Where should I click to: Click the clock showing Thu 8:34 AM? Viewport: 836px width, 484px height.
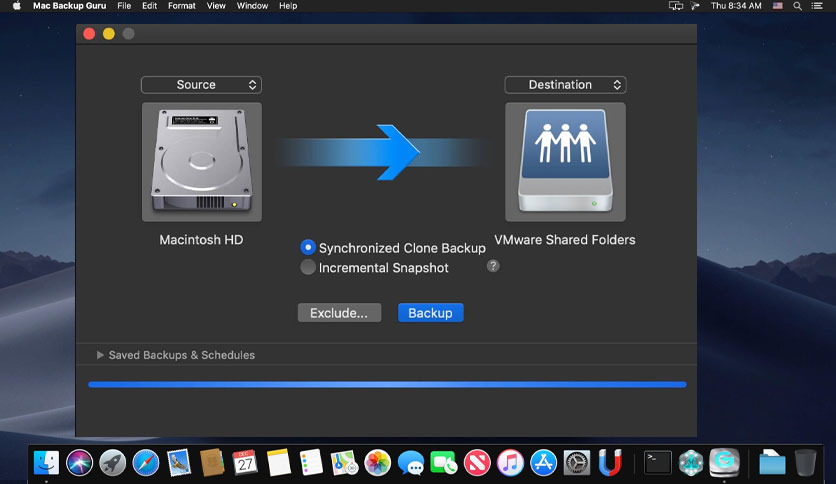(736, 6)
